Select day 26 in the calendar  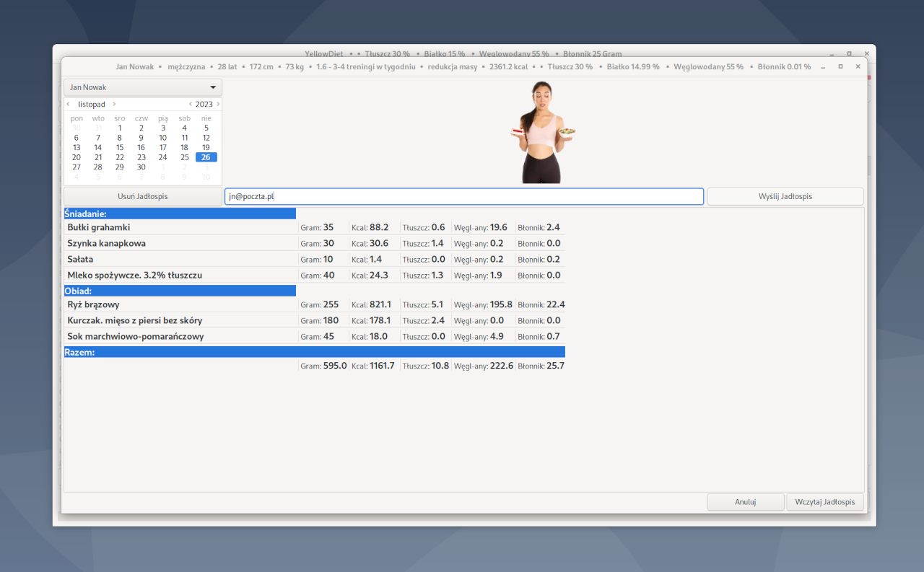pos(206,157)
